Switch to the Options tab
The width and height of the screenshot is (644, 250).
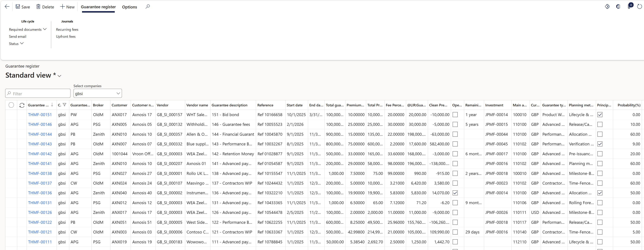[x=129, y=7]
